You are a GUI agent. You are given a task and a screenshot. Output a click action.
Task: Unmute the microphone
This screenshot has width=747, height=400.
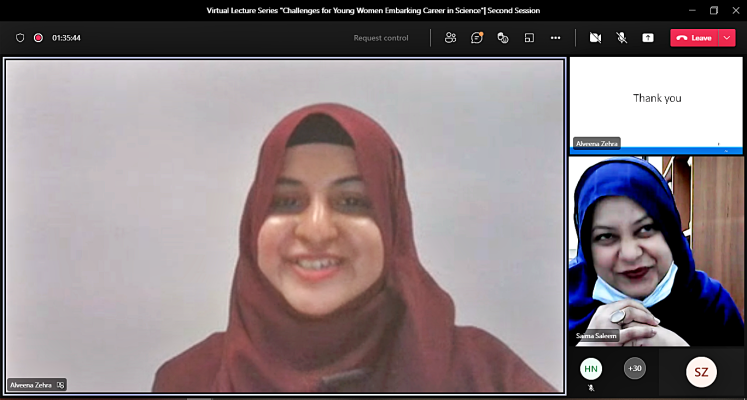pos(621,38)
